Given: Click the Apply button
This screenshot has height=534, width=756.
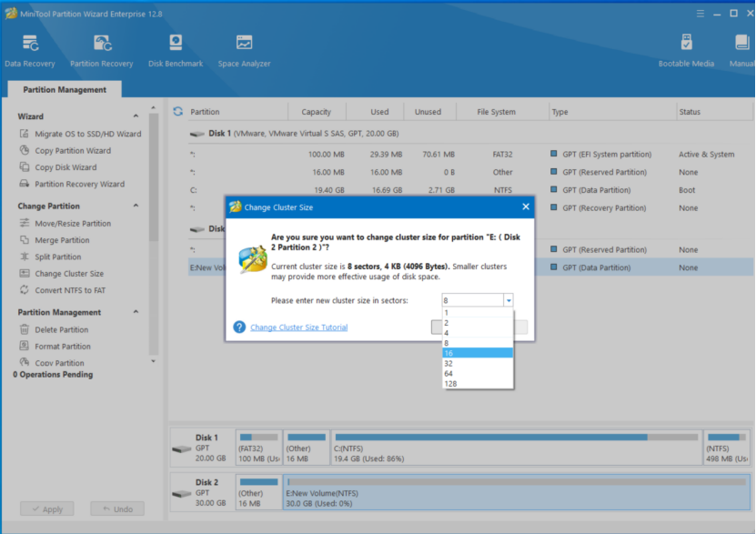Looking at the screenshot, I should 47,509.
